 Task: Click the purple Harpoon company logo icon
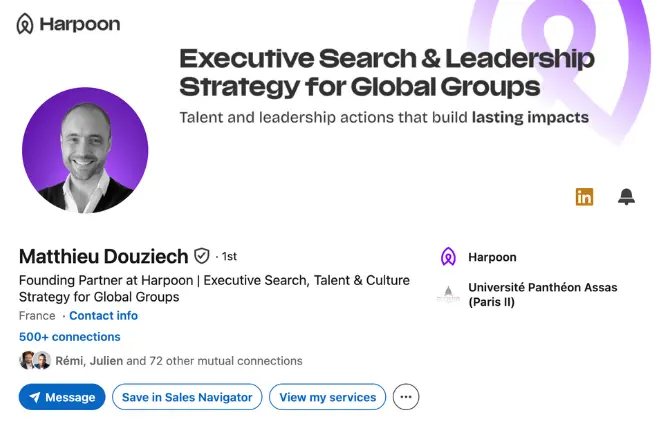pos(448,256)
